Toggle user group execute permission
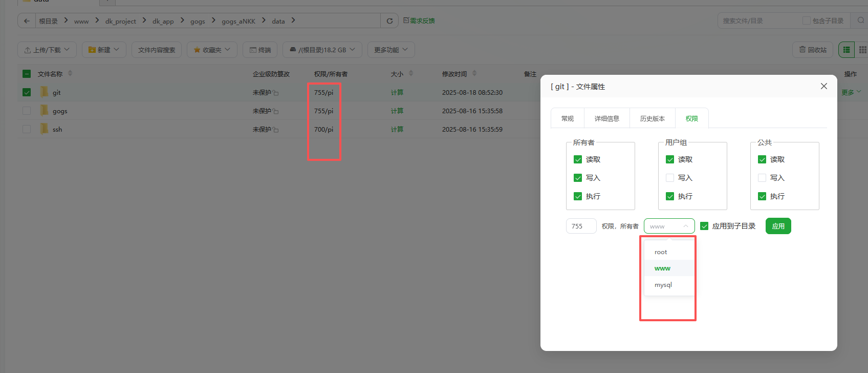 coord(670,196)
